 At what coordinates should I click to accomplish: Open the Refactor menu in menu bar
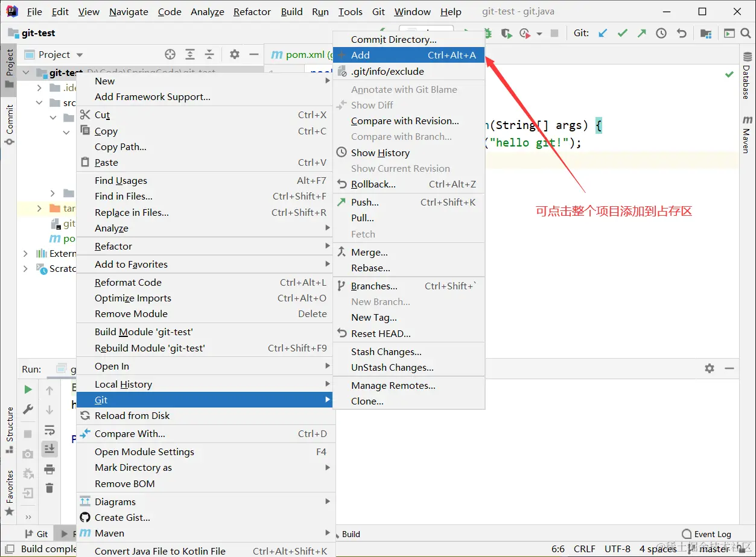click(252, 11)
